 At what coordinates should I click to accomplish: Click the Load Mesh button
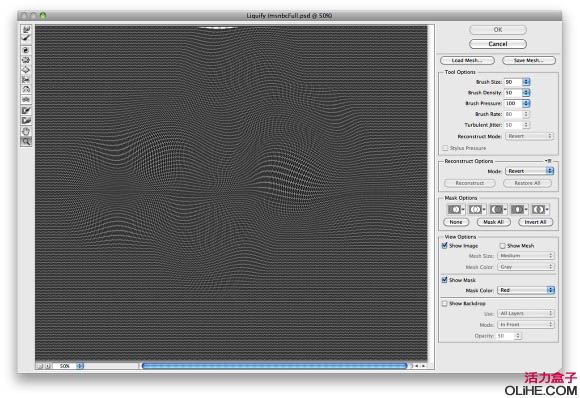pyautogui.click(x=467, y=60)
